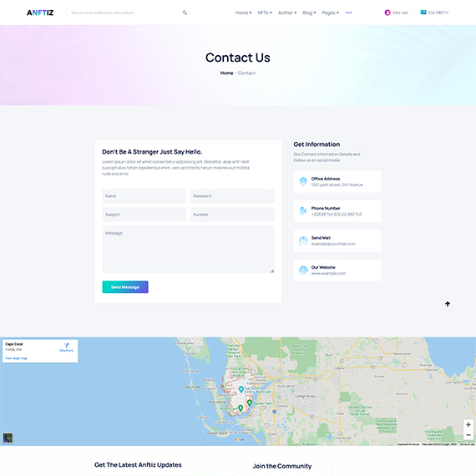Open the Blog menu item

pos(309,13)
